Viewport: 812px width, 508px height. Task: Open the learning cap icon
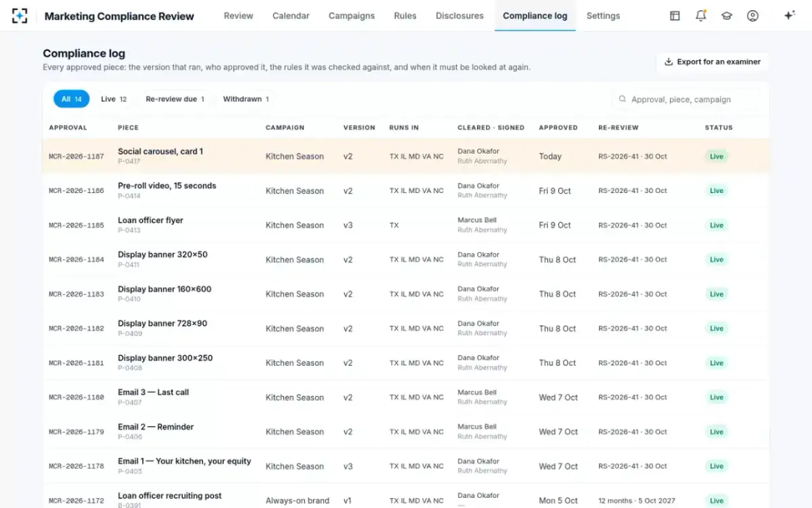pyautogui.click(x=727, y=16)
